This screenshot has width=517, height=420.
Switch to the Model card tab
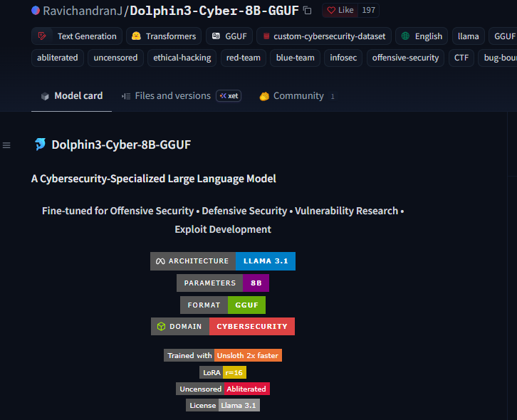[71, 96]
